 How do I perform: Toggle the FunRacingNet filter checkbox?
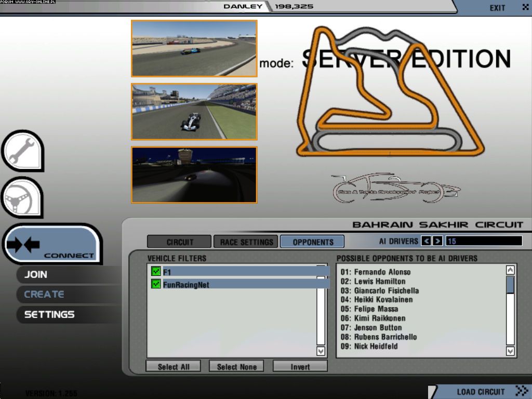pos(156,284)
